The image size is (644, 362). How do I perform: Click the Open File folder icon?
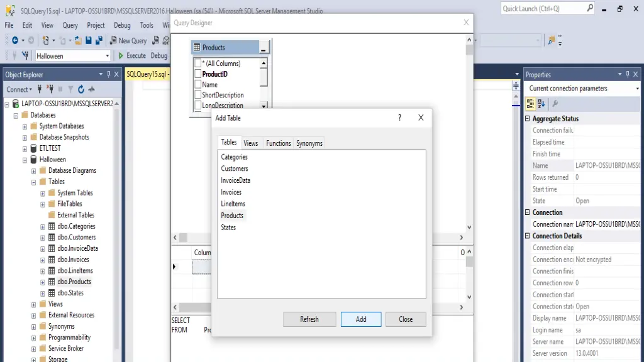tap(78, 40)
